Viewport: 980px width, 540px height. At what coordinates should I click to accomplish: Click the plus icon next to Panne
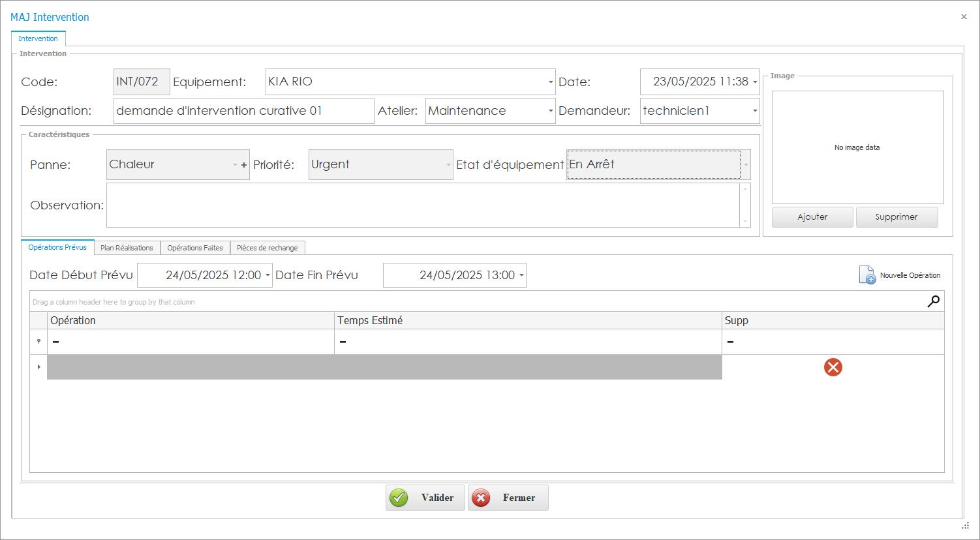(244, 165)
